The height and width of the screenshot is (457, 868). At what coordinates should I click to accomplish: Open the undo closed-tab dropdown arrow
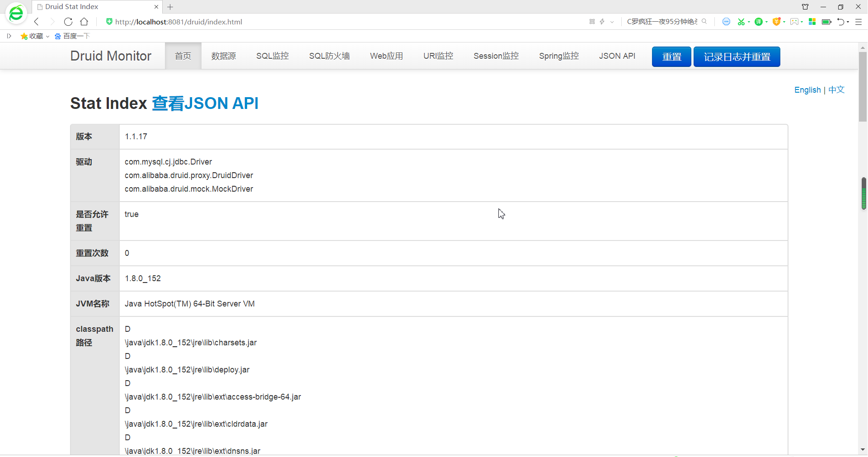pos(848,22)
